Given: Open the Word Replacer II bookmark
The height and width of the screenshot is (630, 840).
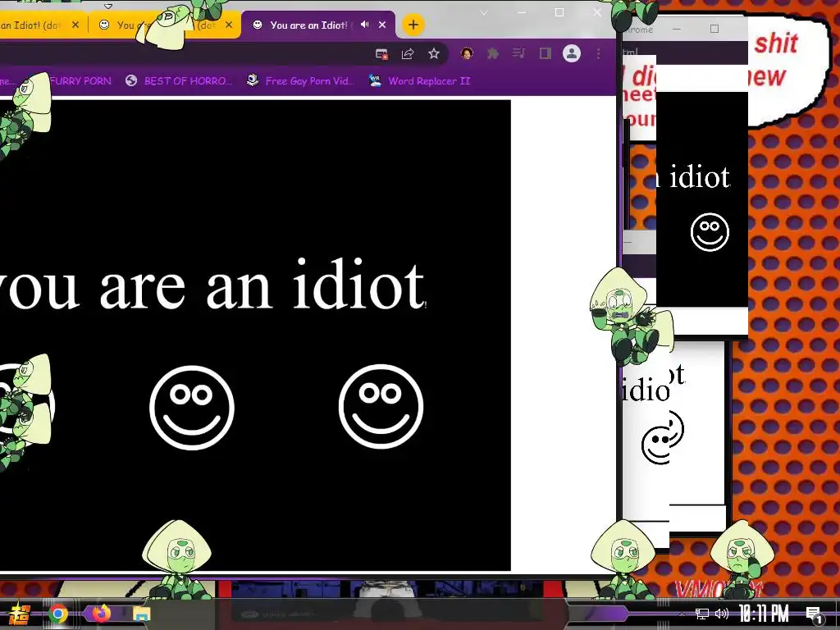Looking at the screenshot, I should 419,81.
